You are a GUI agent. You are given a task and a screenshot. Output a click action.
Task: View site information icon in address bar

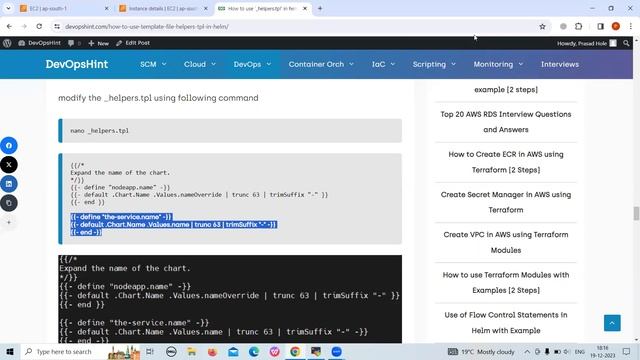pos(57,27)
